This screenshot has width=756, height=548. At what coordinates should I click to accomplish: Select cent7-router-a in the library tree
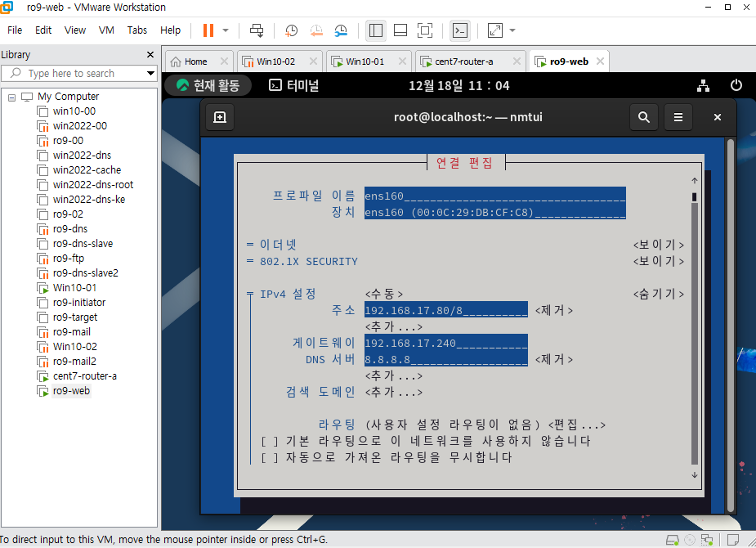[84, 376]
